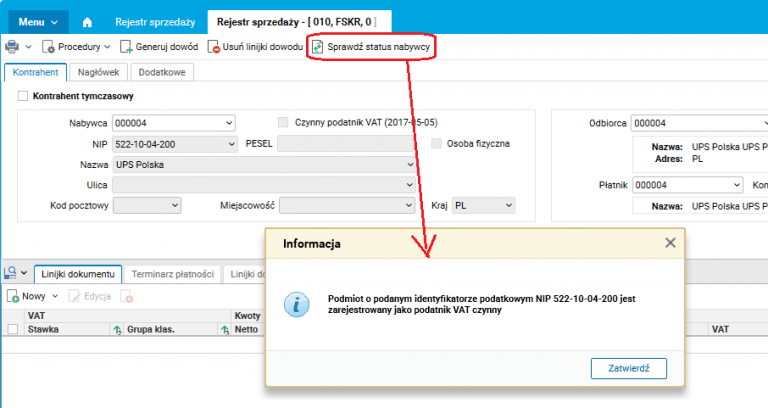
Task: Click the delete line icon next to Edycja
Action: coord(127,296)
